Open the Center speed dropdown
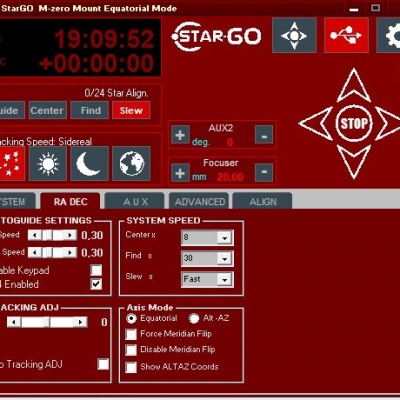The height and width of the screenshot is (400, 400). (224, 238)
